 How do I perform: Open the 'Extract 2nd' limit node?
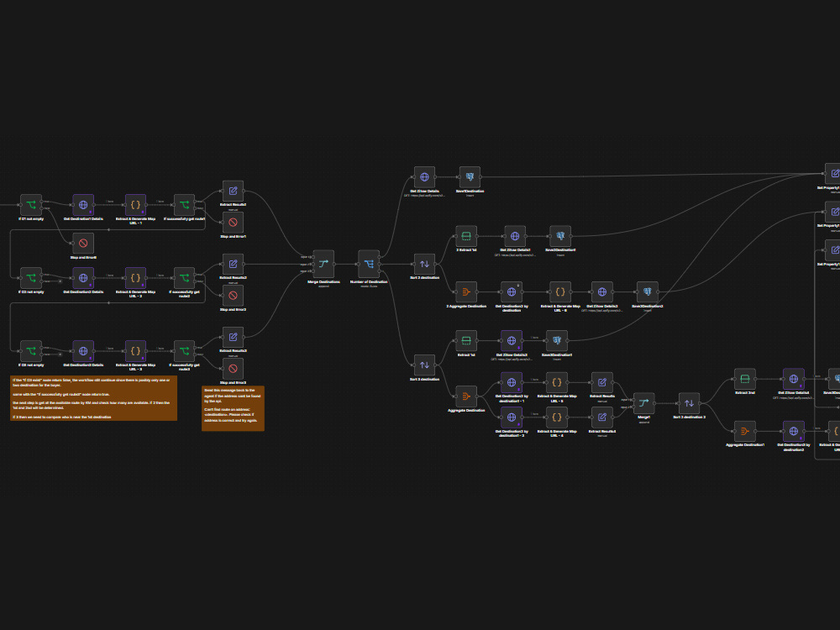[x=744, y=379]
